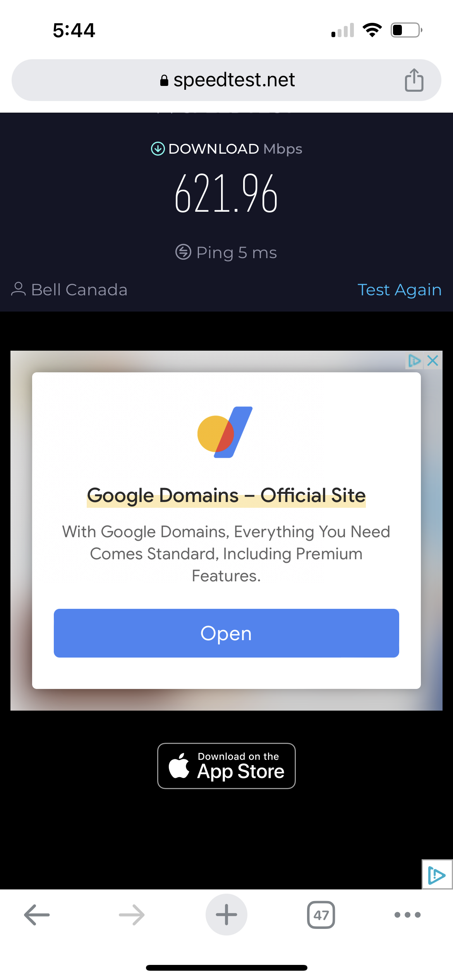Tap the Ping icon
Viewport: 453px width, 980px height.
(x=183, y=252)
